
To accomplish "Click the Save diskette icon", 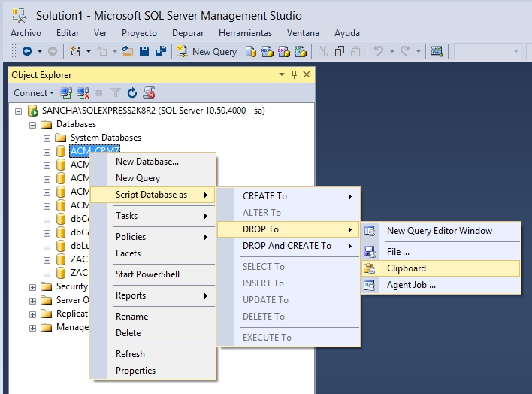I will tap(144, 51).
